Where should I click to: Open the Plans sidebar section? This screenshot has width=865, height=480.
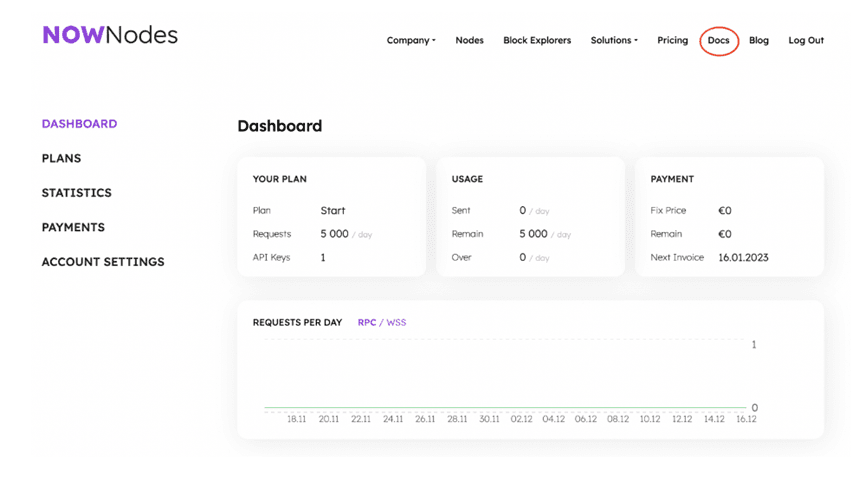(61, 158)
